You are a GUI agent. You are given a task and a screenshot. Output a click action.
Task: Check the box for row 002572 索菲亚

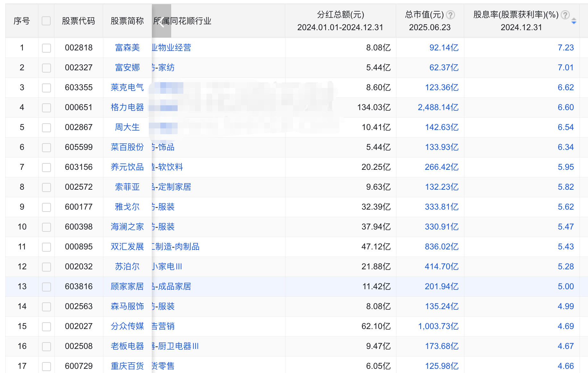tap(46, 187)
